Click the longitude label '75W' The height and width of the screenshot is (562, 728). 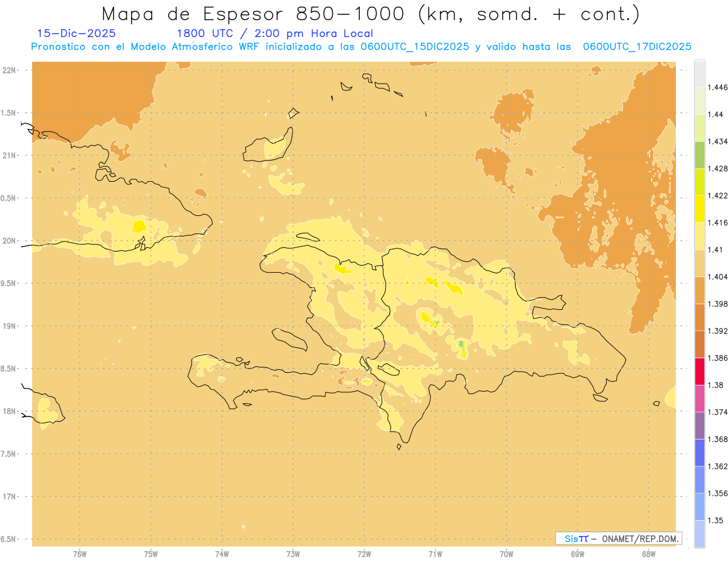[x=151, y=554]
